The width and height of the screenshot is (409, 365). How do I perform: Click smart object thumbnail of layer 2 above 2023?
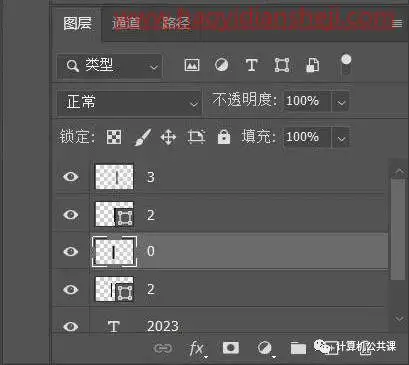point(115,289)
